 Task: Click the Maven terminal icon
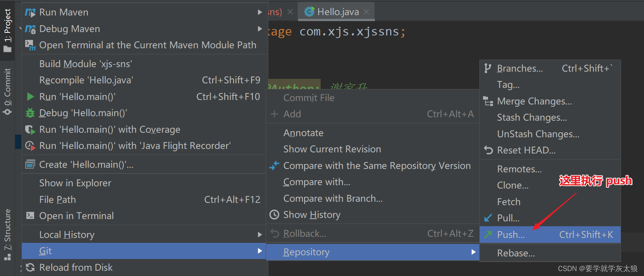click(30, 45)
